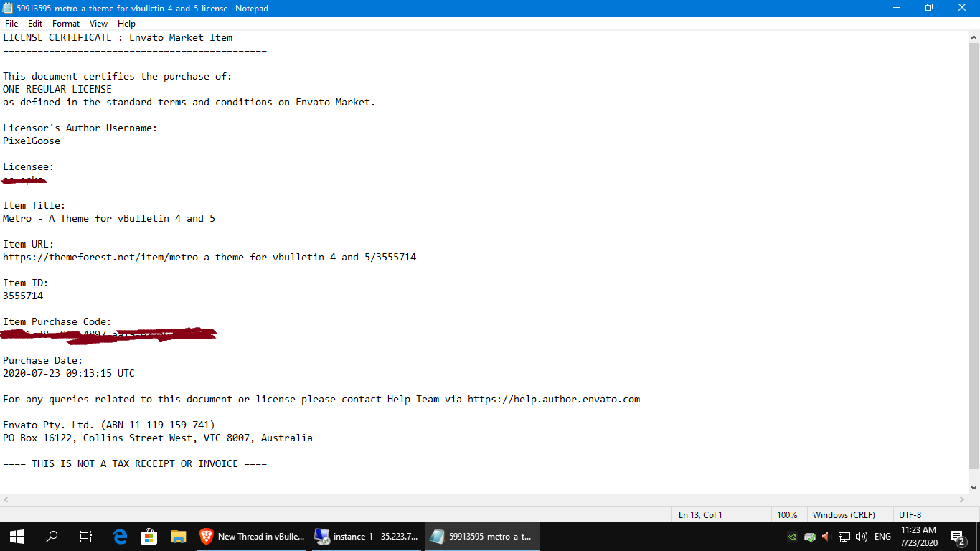Open the Action Center notifications
The width and height of the screenshot is (980, 551).
coord(957,536)
